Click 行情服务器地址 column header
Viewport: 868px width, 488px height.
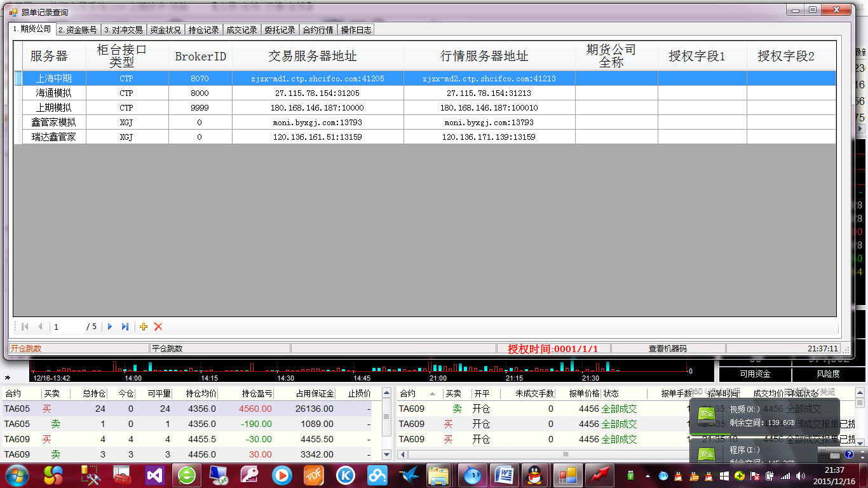coord(489,56)
